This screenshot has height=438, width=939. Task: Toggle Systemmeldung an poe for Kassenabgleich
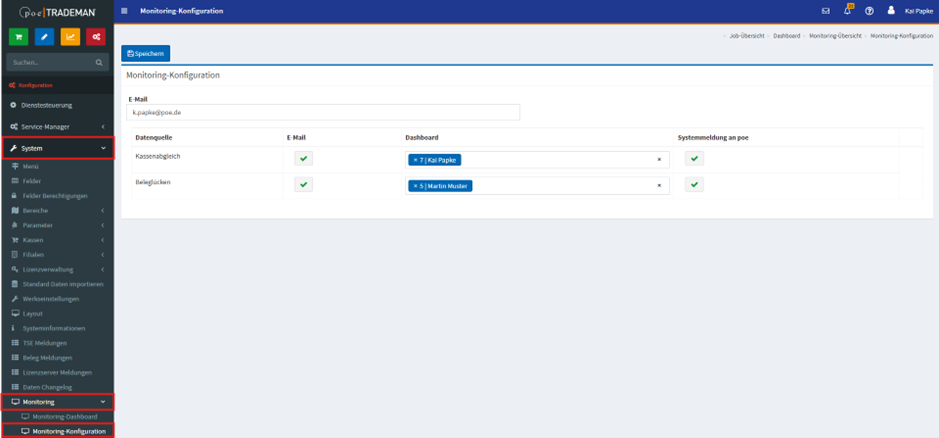(x=694, y=159)
